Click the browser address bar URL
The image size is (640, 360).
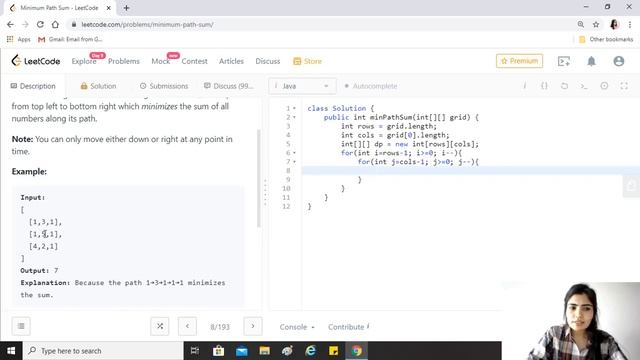(147, 24)
